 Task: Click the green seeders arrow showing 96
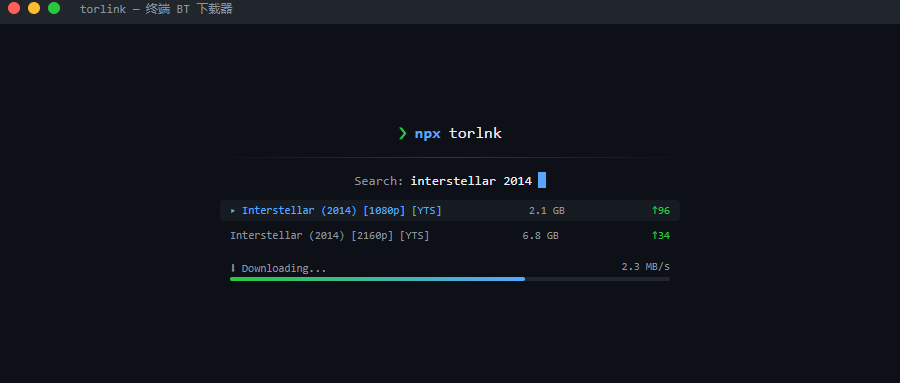[654, 211]
